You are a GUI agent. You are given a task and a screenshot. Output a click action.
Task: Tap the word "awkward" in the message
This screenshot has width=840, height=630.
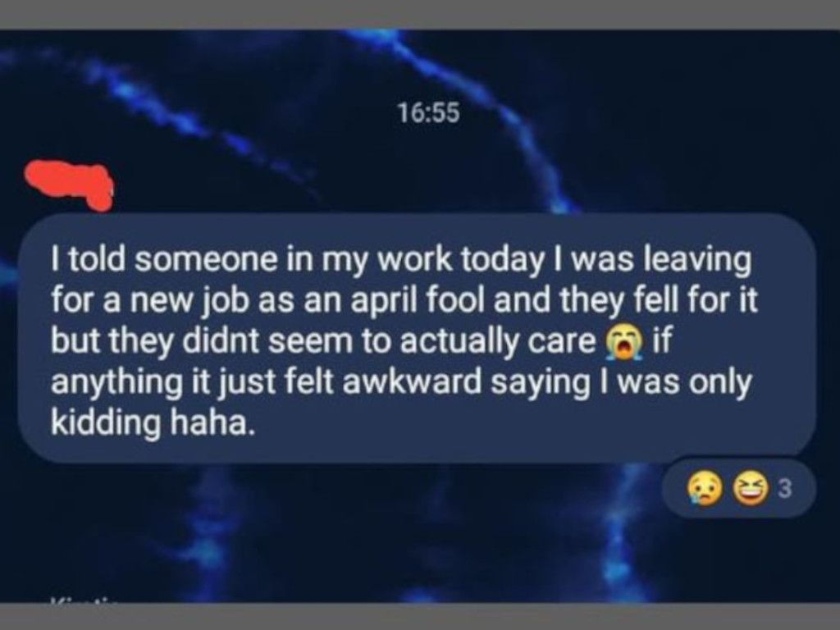[412, 382]
